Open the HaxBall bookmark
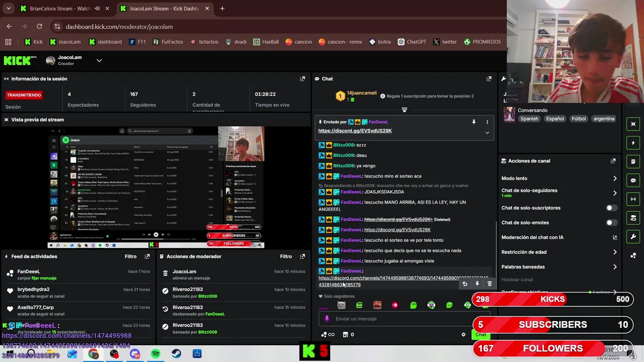The height and width of the screenshot is (362, 644). (x=266, y=42)
